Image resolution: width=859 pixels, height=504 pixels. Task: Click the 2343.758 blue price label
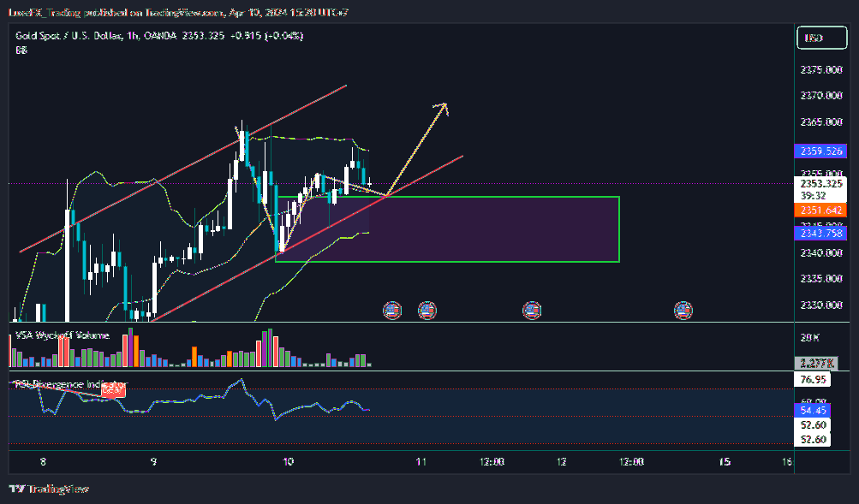click(820, 233)
